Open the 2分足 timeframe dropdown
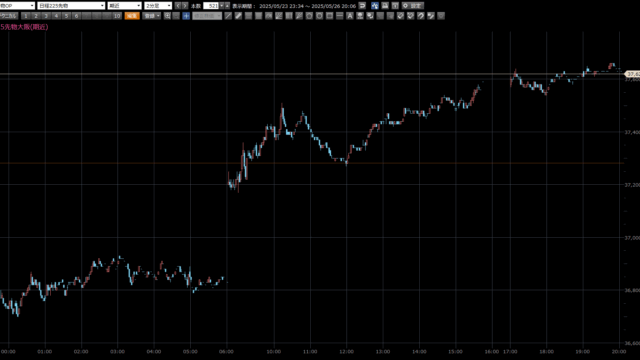The image size is (640, 360). coord(158,6)
